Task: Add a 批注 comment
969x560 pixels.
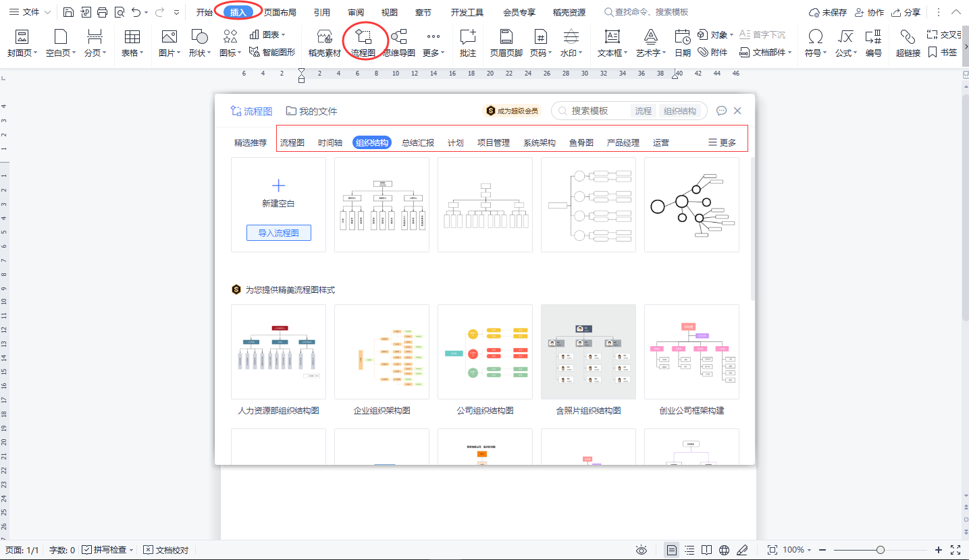Action: pos(467,44)
